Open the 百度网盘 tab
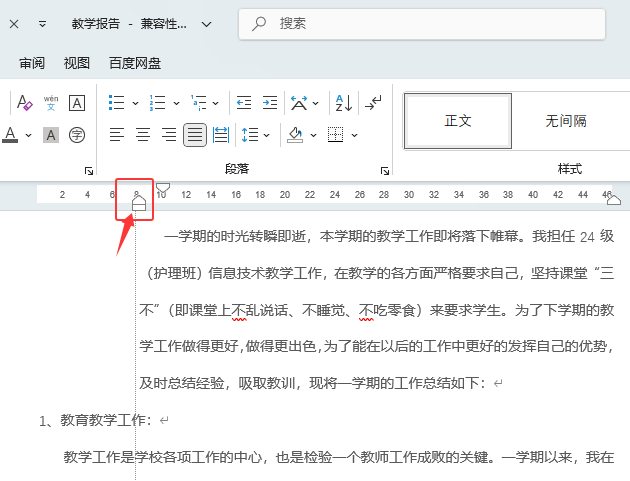Screen dimensions: 630x481 tap(135, 63)
